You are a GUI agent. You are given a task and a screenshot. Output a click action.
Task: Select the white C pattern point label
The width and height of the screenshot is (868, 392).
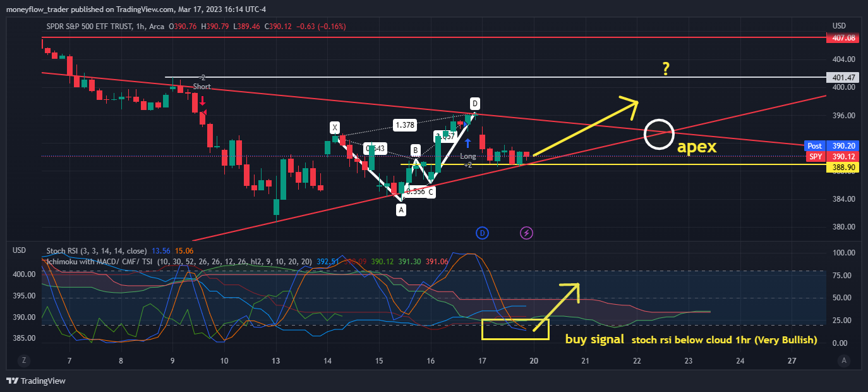click(430, 192)
